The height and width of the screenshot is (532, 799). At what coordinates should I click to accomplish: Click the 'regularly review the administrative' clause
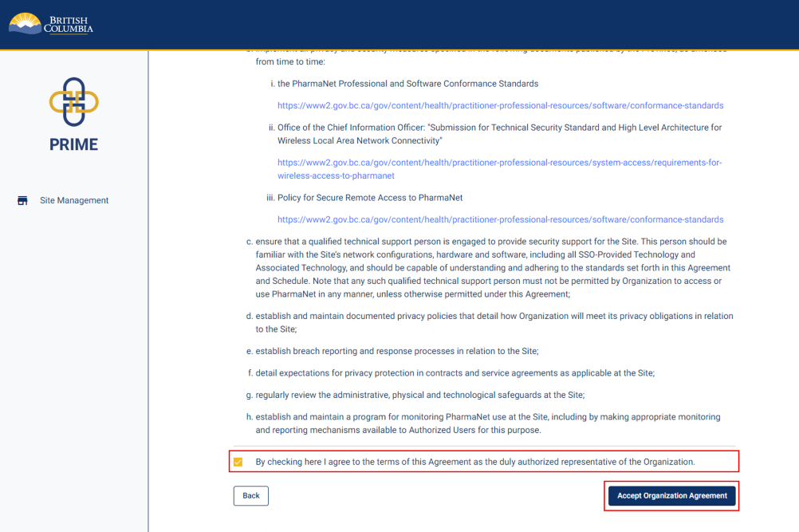[x=419, y=395]
